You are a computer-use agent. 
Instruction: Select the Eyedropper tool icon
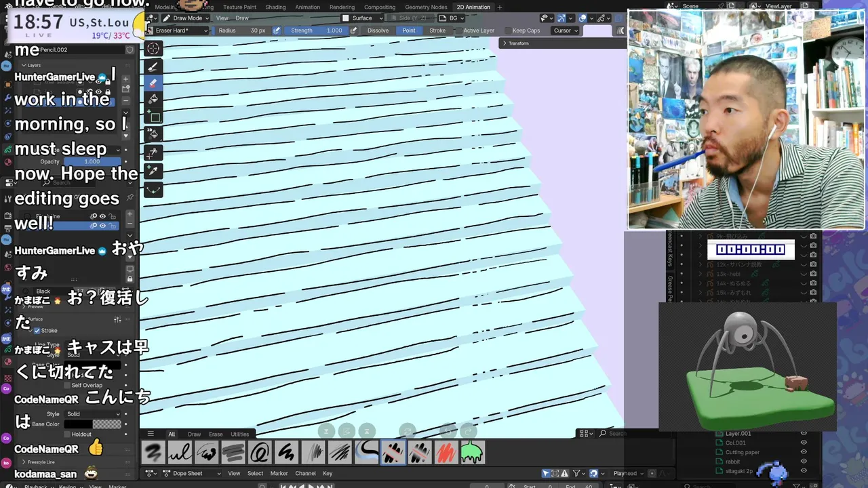(153, 171)
